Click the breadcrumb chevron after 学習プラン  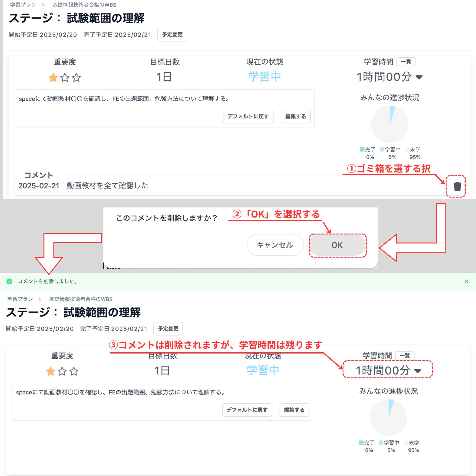[x=42, y=5]
